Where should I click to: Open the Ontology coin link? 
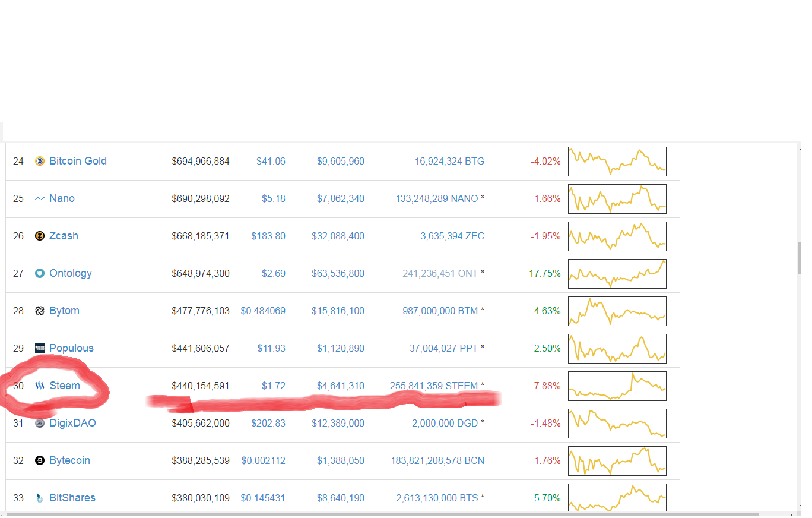tap(71, 273)
